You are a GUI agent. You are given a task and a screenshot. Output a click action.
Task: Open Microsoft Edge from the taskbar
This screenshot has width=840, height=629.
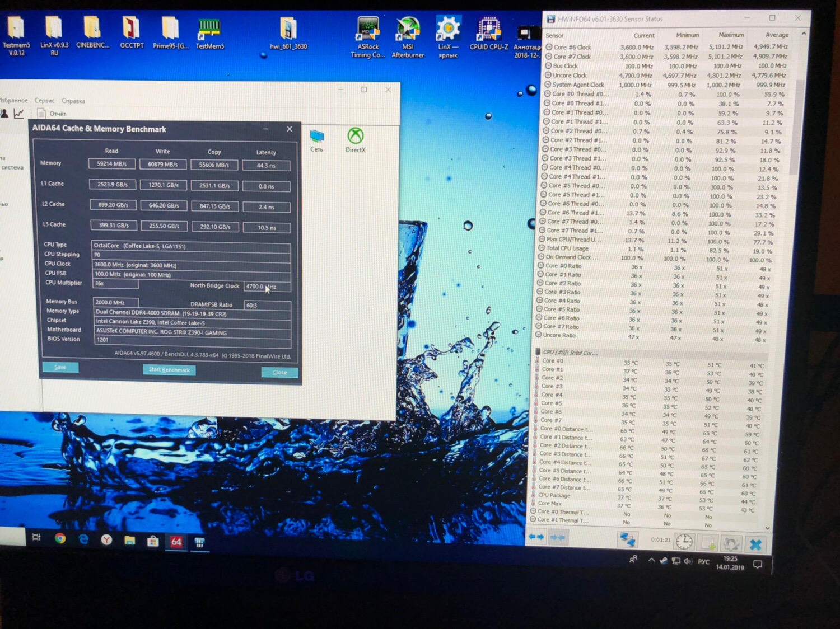coord(83,539)
